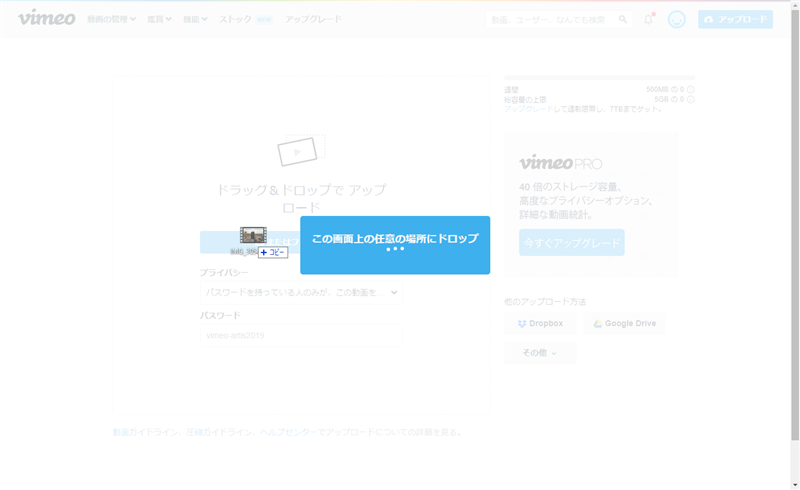Show info icon next to 500MB quota
Viewport: 800px width, 490px height.
pyautogui.click(x=690, y=89)
